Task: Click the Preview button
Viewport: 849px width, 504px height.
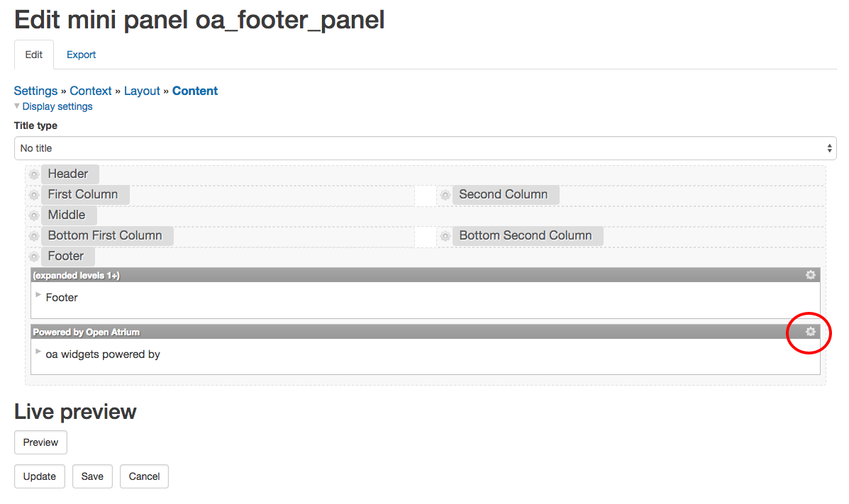Action: tap(40, 442)
